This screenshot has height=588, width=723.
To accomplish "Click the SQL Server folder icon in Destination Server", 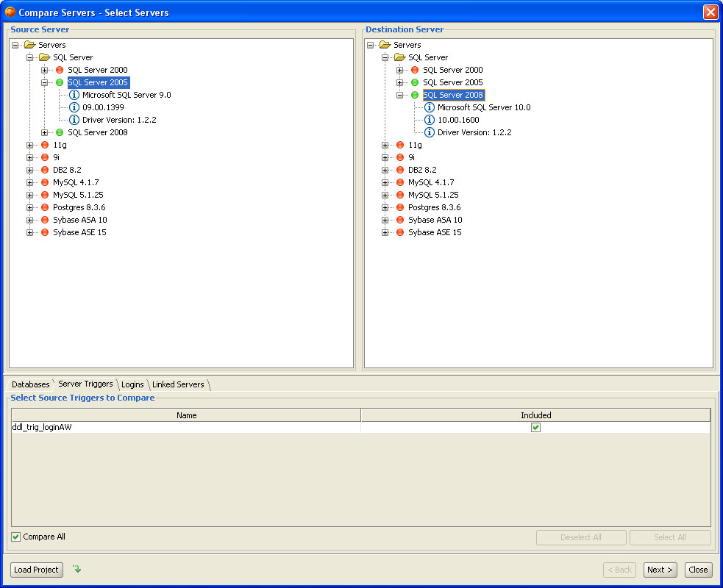I will point(400,57).
